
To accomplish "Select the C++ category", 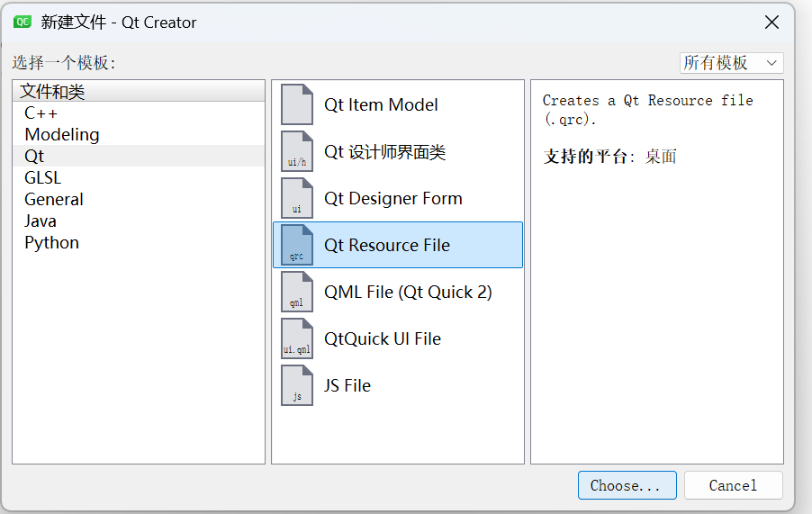I will pos(139,113).
